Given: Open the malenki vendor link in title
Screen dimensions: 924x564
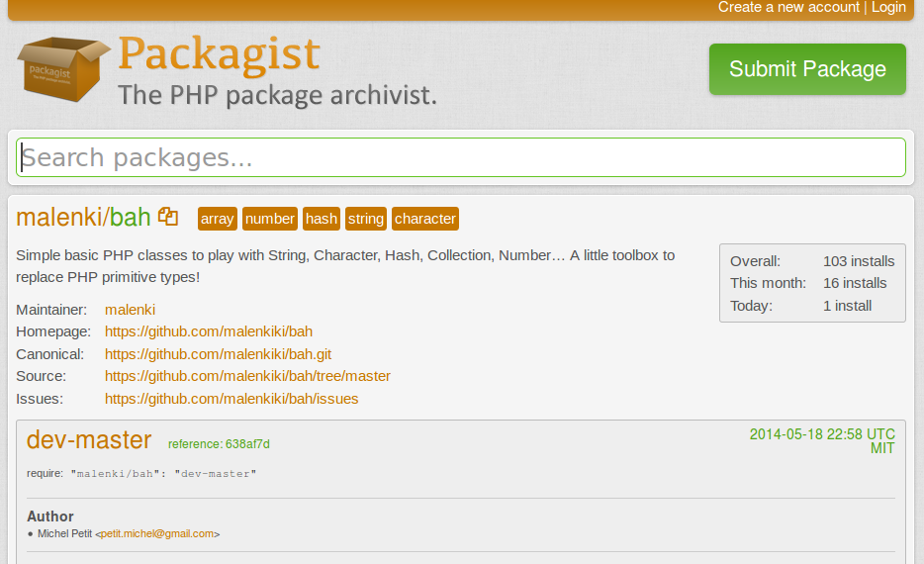Looking at the screenshot, I should point(59,218).
